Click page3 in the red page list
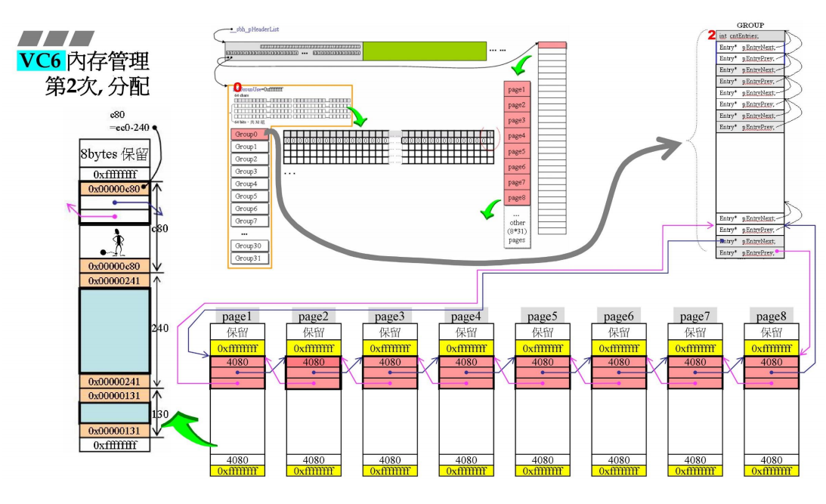The height and width of the screenshot is (504, 826). pyautogui.click(x=517, y=120)
